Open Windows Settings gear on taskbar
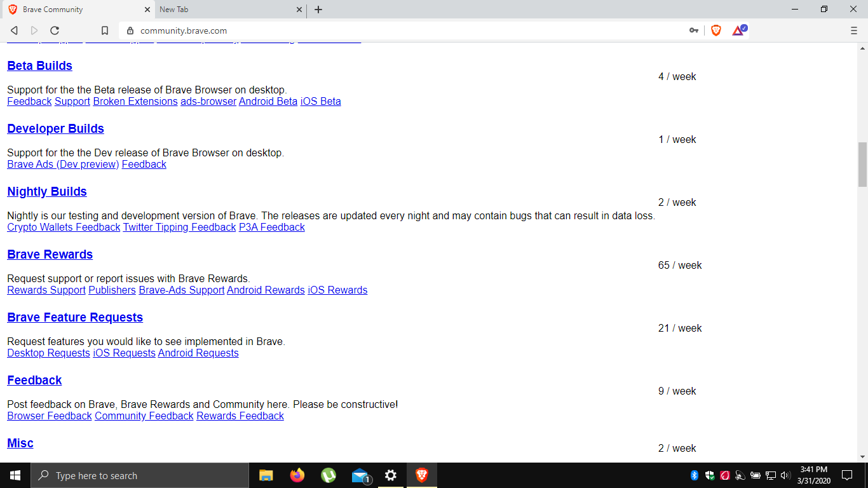The height and width of the screenshot is (488, 868). point(391,475)
